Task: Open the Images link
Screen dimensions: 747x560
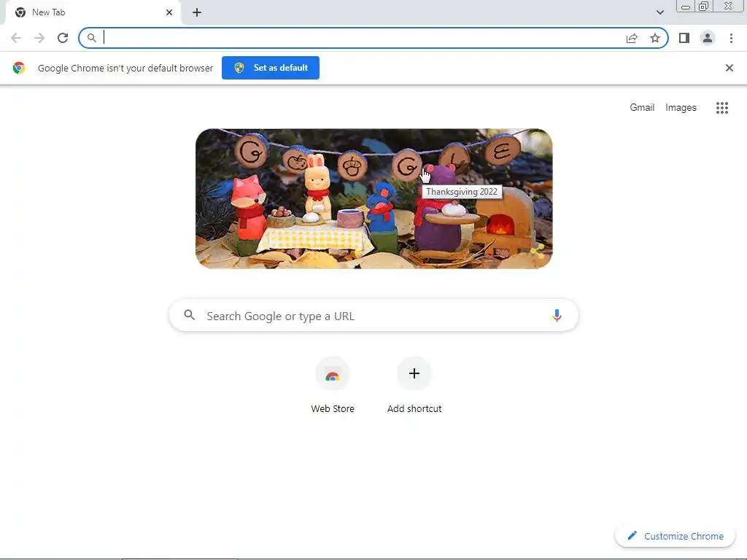Action: click(x=681, y=108)
